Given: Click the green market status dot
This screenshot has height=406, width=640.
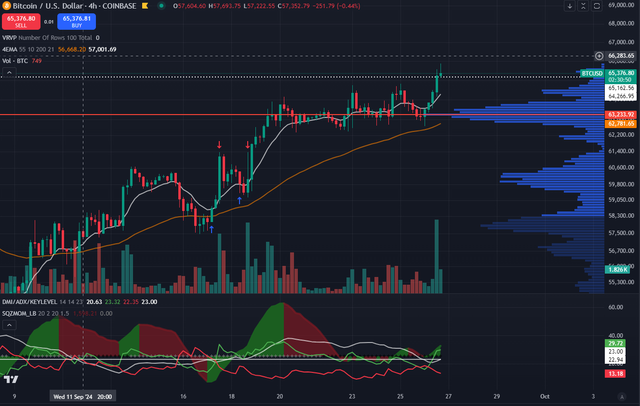Looking at the screenshot, I should click(x=161, y=6).
